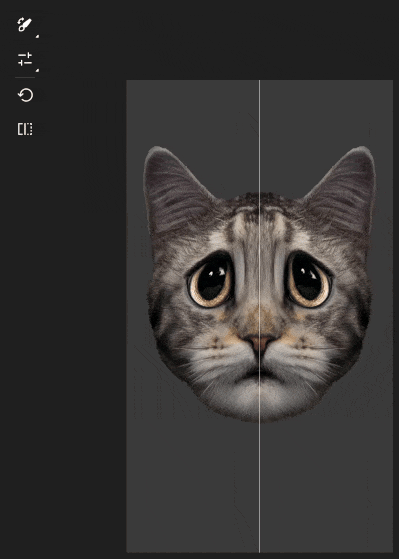Screen dimensions: 399x559
Task: Click the before/after divider line on the cat image
Action: coord(259,316)
